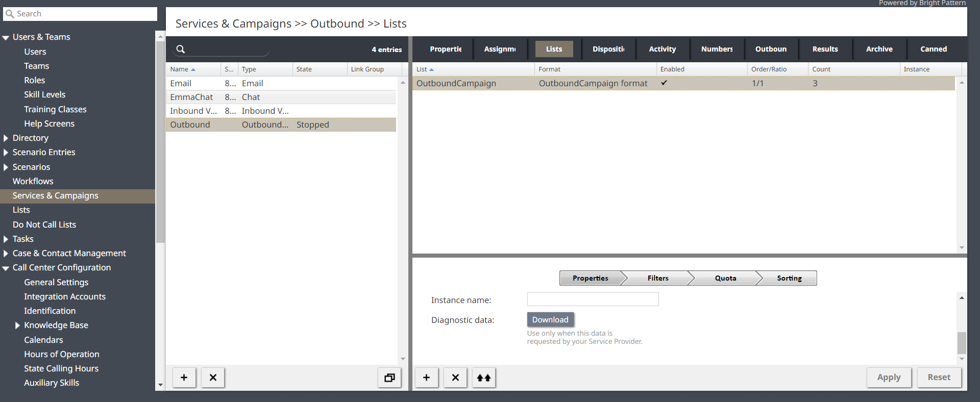Expand the Tasks section
Image resolution: width=980 pixels, height=402 pixels.
(x=6, y=239)
